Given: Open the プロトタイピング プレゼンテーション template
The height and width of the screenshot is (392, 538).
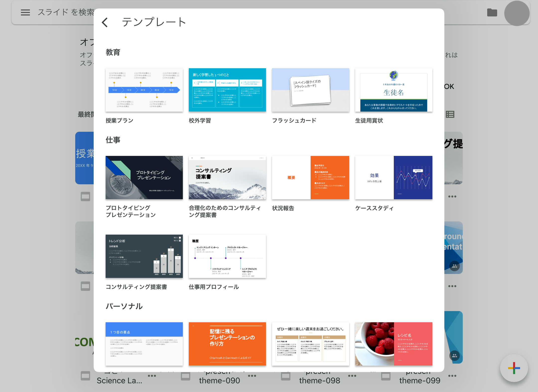Looking at the screenshot, I should pos(144,178).
